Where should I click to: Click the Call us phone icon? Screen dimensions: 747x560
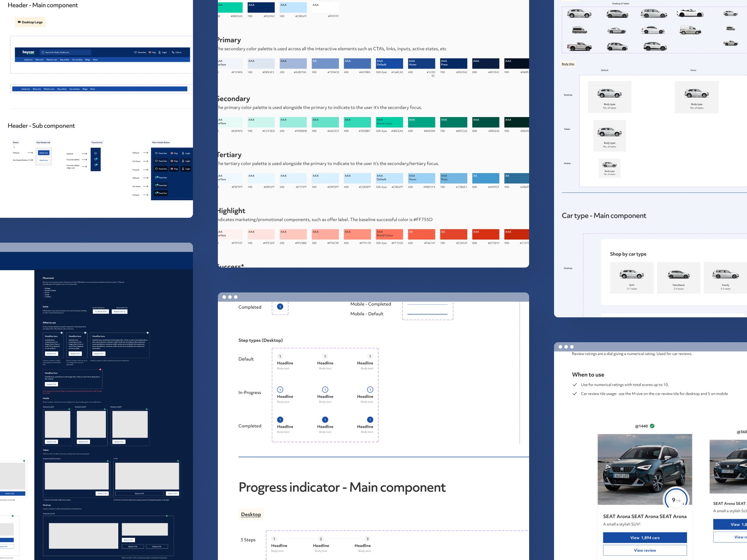pos(173,52)
